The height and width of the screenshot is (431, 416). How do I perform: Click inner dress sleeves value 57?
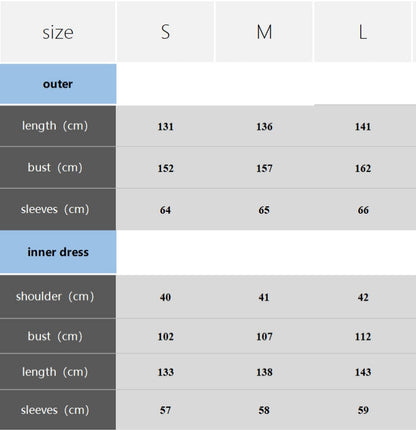click(x=165, y=410)
